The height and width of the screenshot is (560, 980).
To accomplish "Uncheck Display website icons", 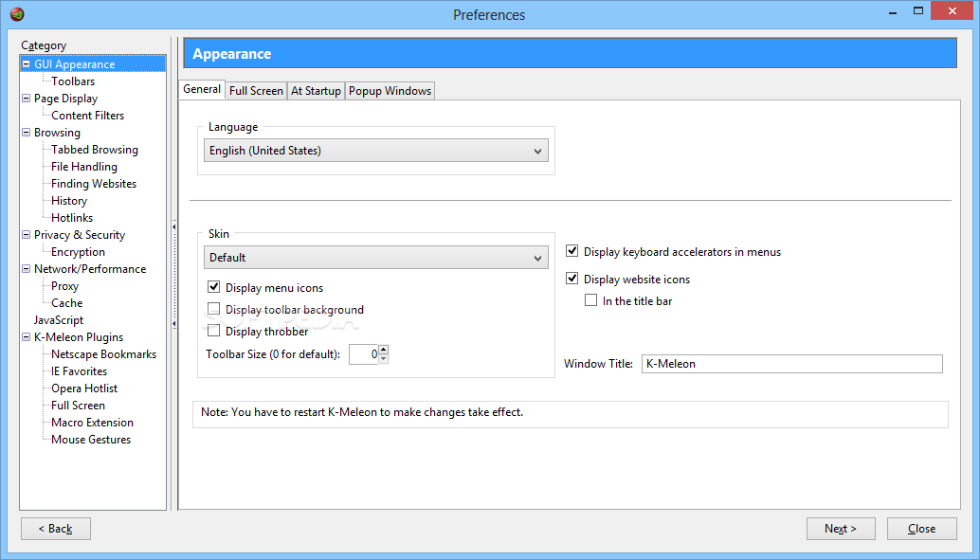I will 572,279.
